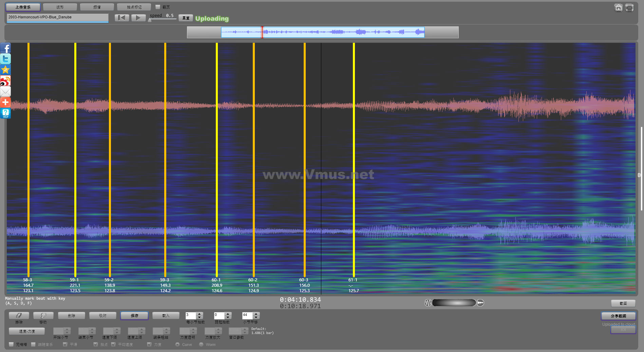Select the eraser (擦除) tool icon
Viewport: 644px width, 352px height.
click(19, 315)
